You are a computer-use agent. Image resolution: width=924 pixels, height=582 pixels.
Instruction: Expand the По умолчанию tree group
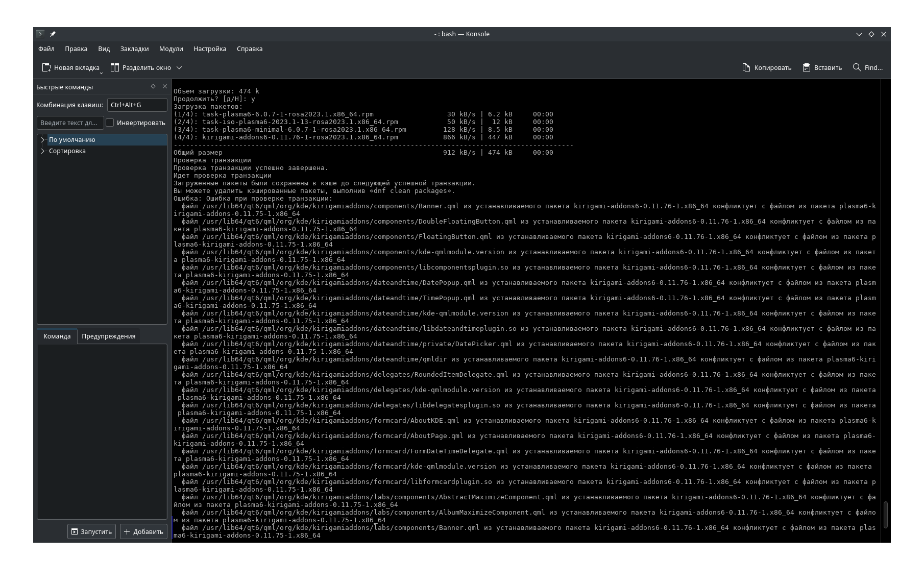[43, 140]
